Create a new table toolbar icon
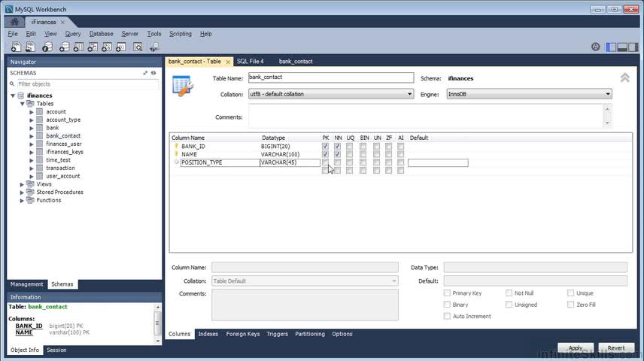Image resolution: width=644 pixels, height=361 pixels. (x=78, y=47)
